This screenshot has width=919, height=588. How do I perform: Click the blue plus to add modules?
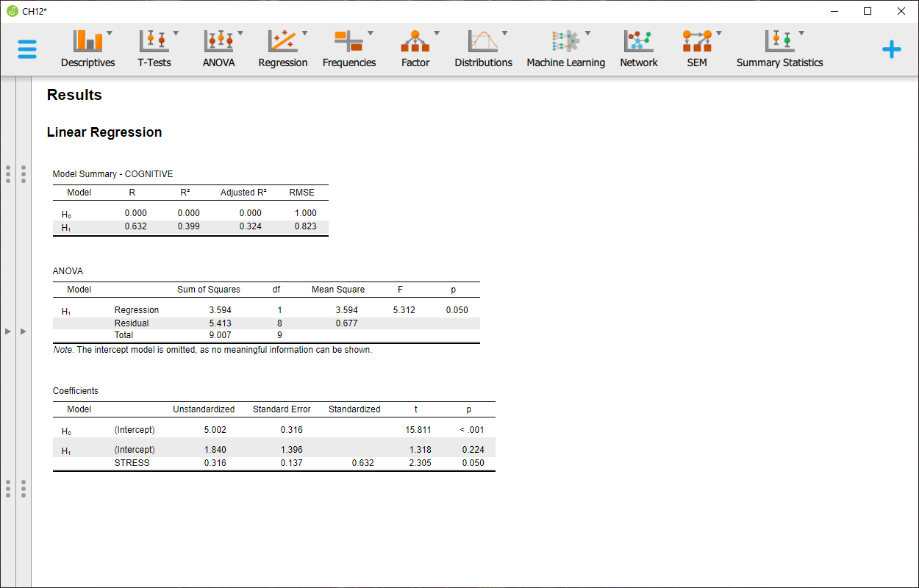(x=891, y=49)
